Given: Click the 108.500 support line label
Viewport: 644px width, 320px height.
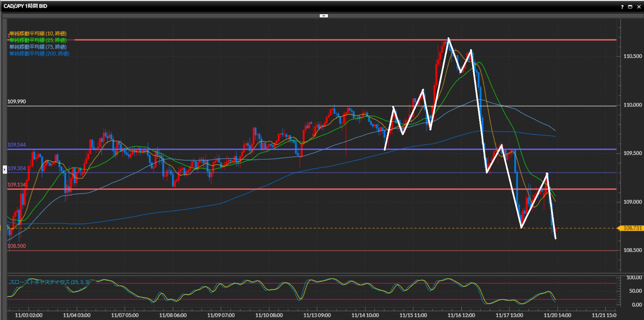Looking at the screenshot, I should pos(16,246).
